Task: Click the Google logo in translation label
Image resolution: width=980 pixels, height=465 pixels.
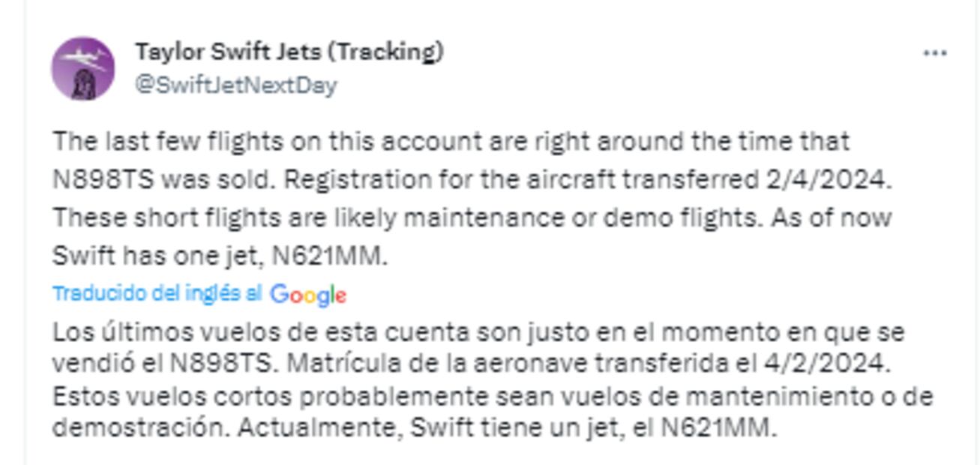Action: [x=307, y=295]
